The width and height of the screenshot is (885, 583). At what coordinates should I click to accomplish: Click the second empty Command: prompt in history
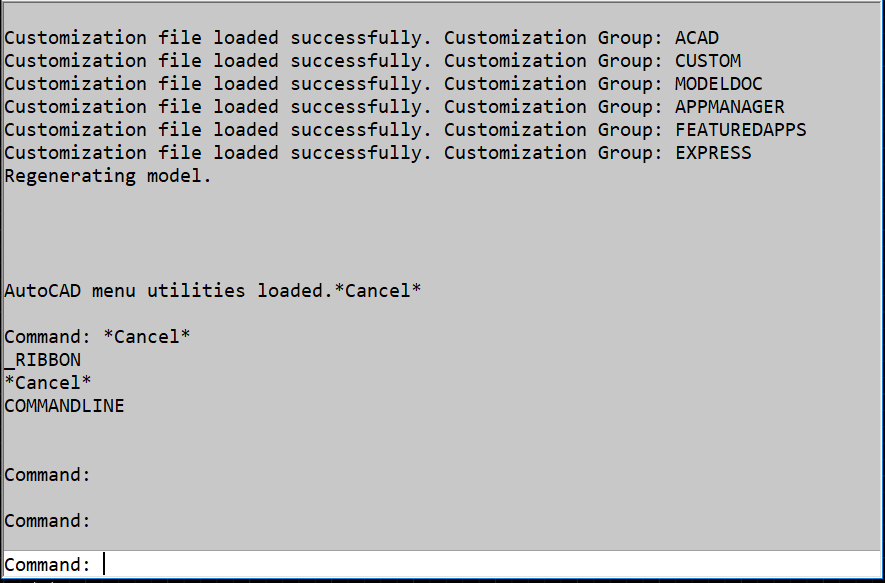click(47, 521)
